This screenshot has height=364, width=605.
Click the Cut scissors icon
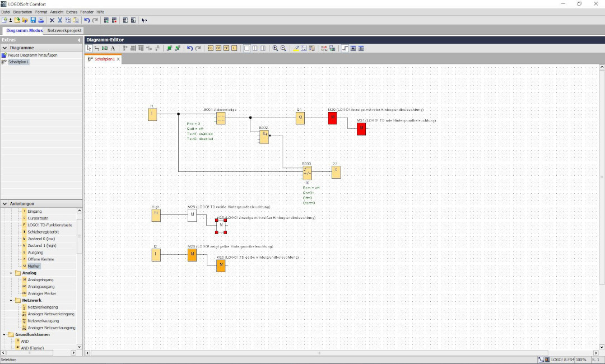click(60, 20)
